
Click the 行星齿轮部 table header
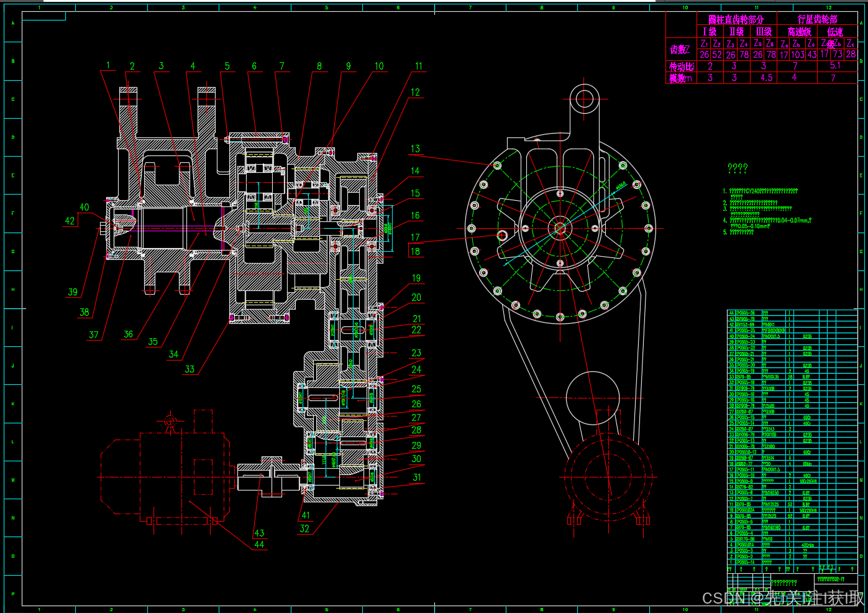tap(817, 19)
